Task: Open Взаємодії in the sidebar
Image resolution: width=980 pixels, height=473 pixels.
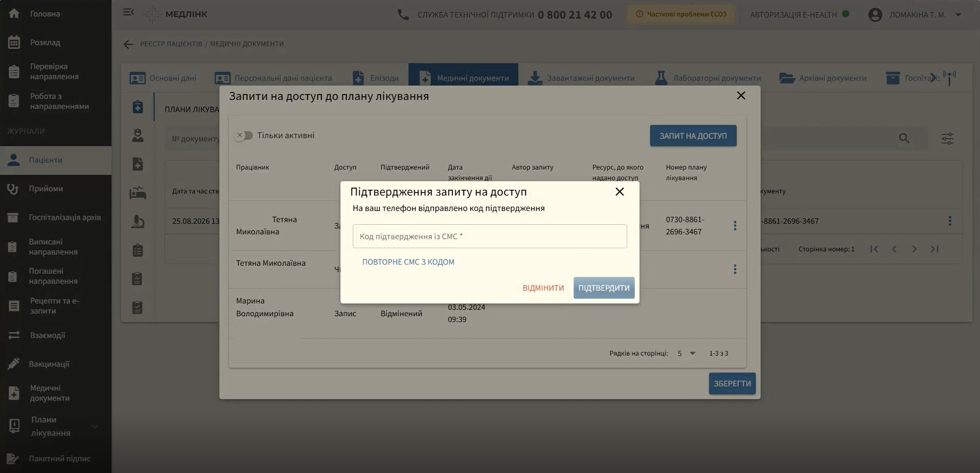Action: [x=56, y=335]
